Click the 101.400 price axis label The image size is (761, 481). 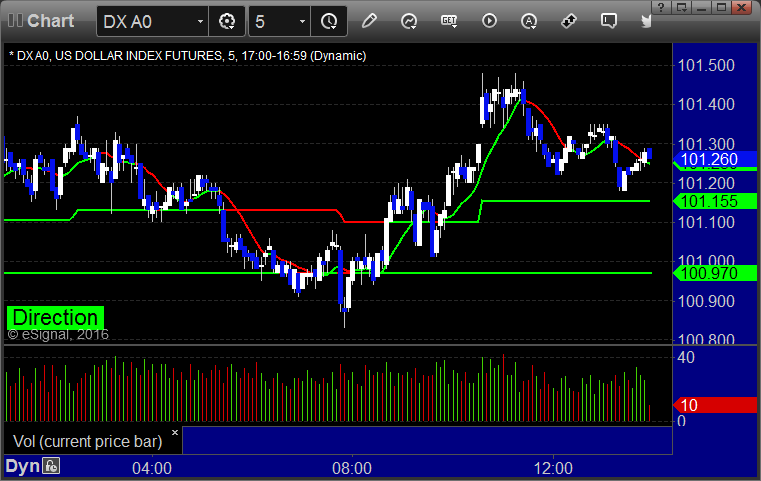(x=706, y=104)
